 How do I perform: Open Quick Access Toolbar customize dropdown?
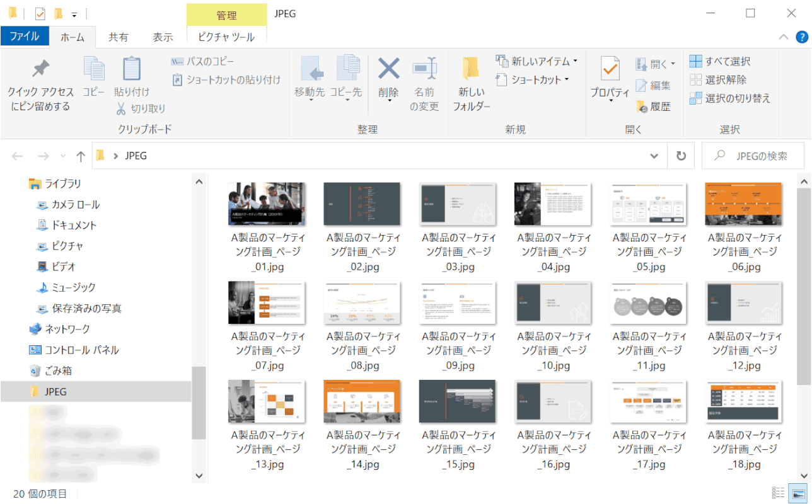click(74, 14)
